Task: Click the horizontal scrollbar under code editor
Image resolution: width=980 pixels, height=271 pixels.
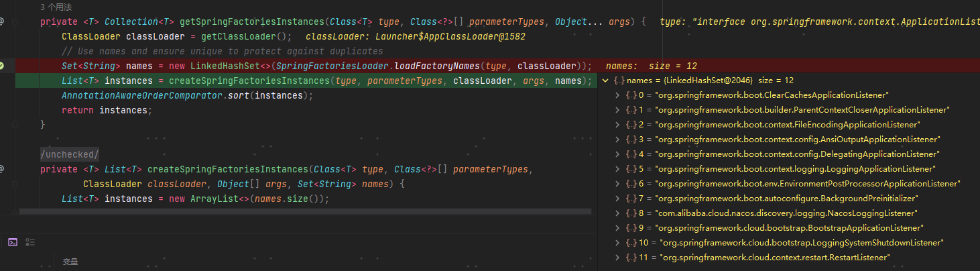Action: pyautogui.click(x=305, y=211)
